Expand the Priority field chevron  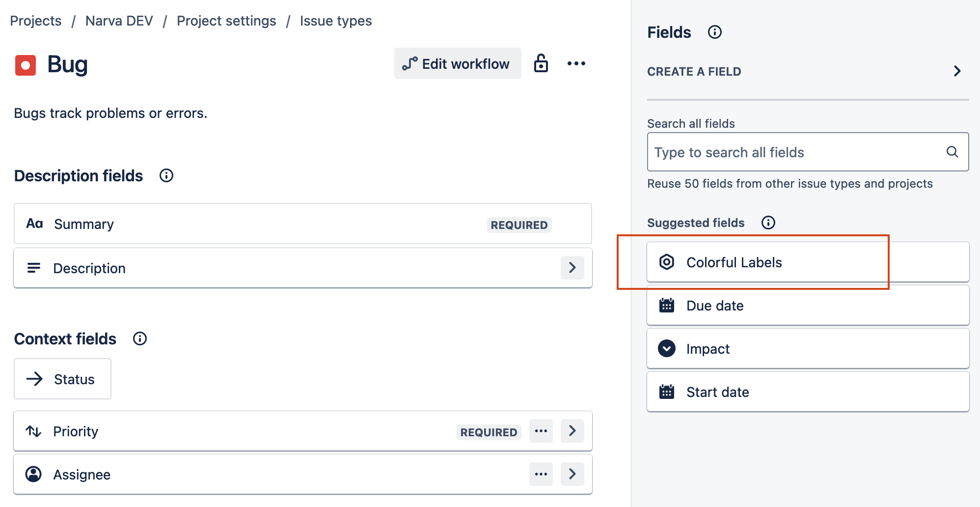tap(572, 431)
